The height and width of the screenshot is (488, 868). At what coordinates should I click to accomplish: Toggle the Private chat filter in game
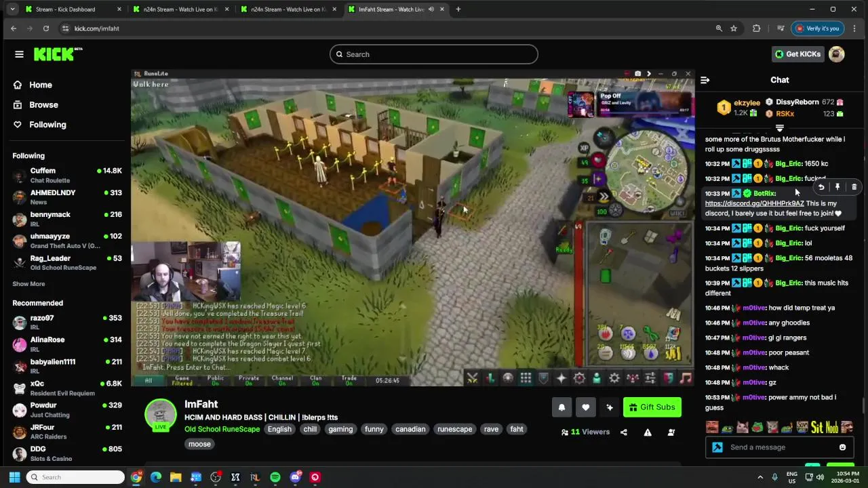(x=249, y=380)
